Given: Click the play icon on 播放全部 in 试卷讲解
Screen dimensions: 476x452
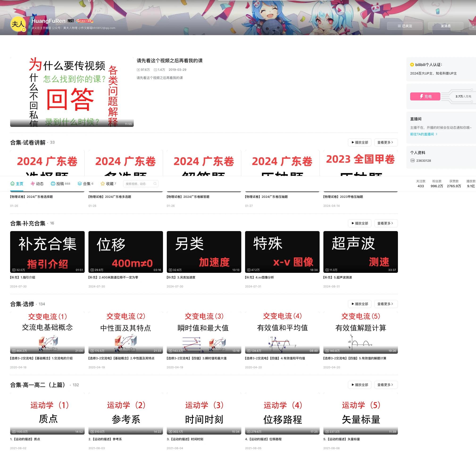Looking at the screenshot, I should [x=353, y=142].
